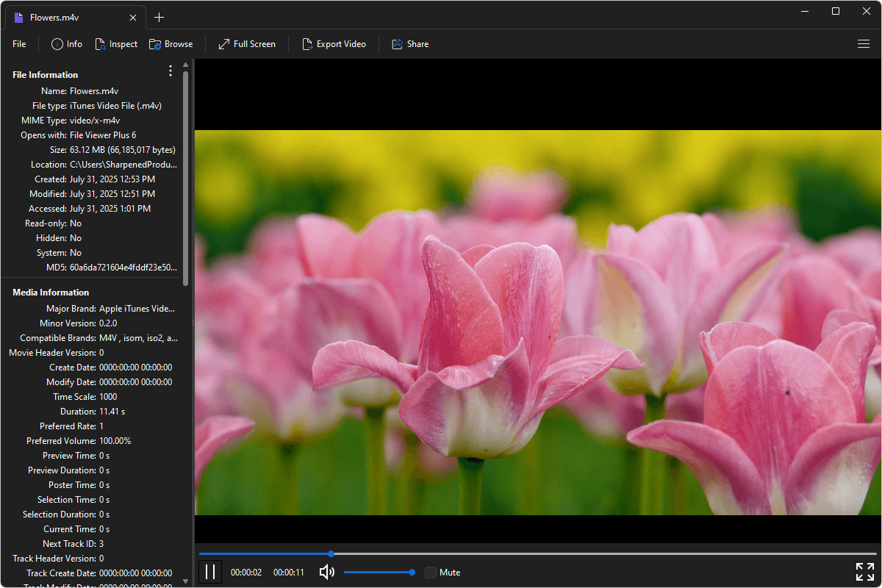Pause the video playback
882x588 pixels.
tap(209, 572)
